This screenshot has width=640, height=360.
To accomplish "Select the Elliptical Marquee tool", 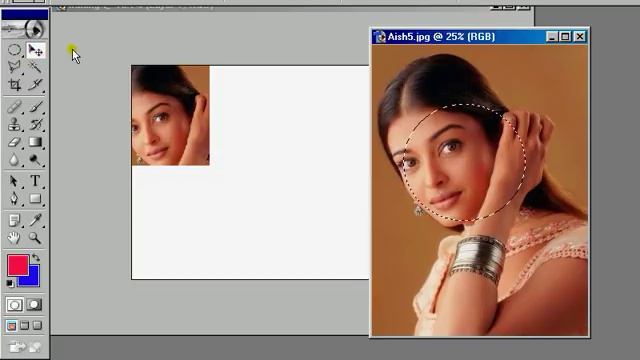I will click(x=14, y=50).
